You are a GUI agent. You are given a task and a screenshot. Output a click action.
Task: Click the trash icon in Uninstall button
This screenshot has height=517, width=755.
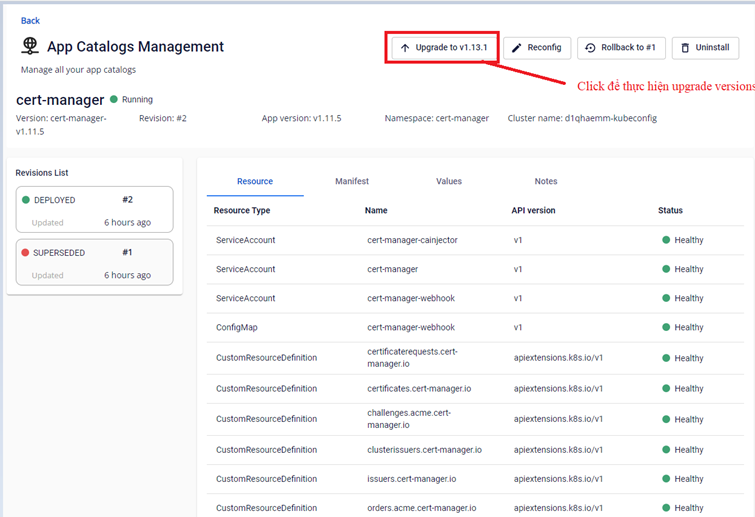click(x=685, y=48)
